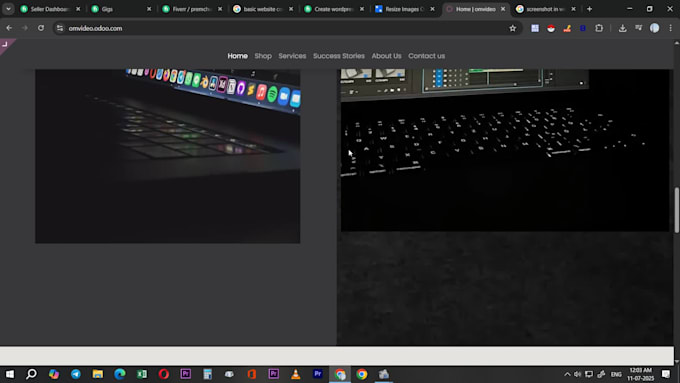Open About Us page link
The height and width of the screenshot is (383, 680).
(386, 56)
